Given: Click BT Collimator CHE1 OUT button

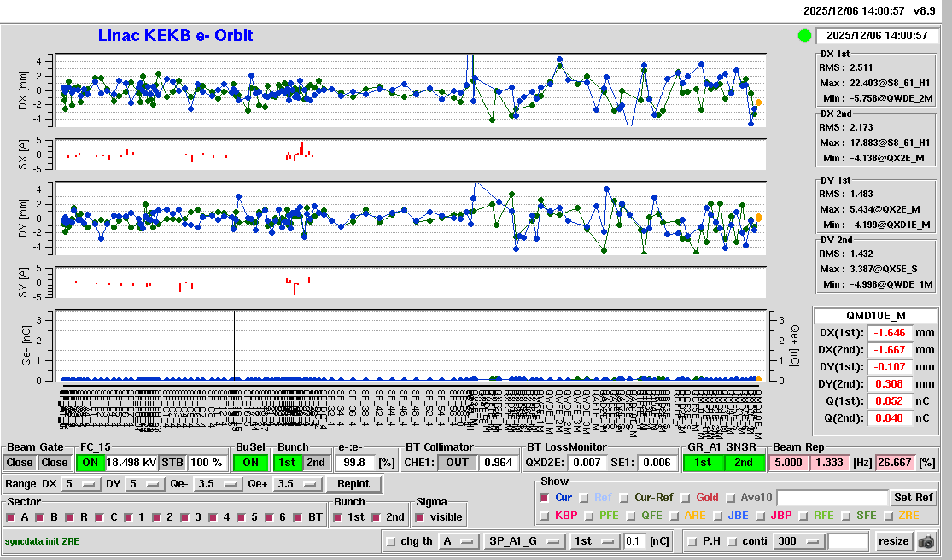Looking at the screenshot, I should point(458,463).
